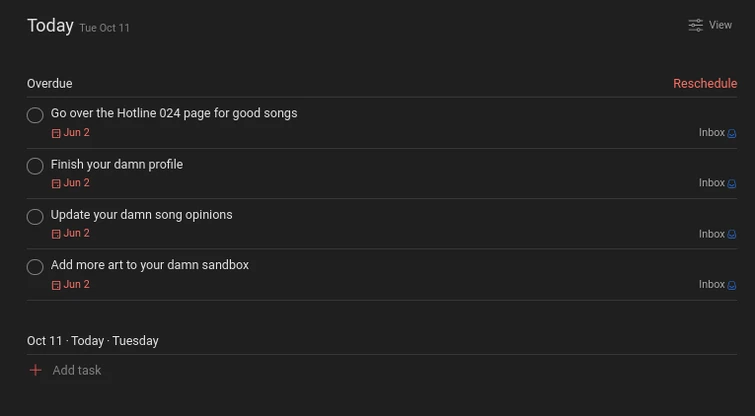Open the Add more art to your damn sandbox task

coord(150,265)
